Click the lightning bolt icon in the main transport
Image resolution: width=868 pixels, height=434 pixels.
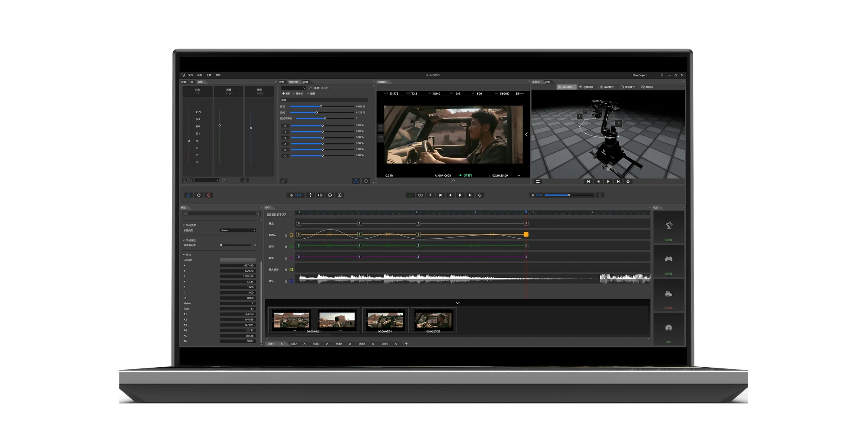[x=431, y=195]
